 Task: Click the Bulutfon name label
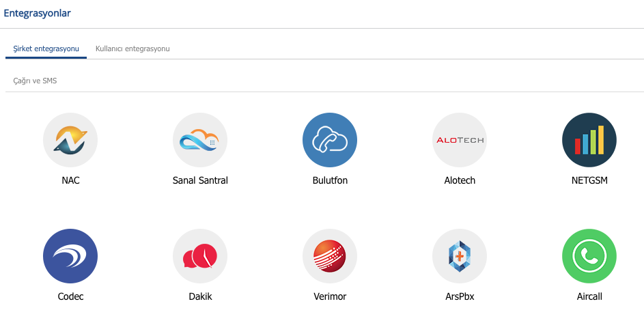click(330, 180)
